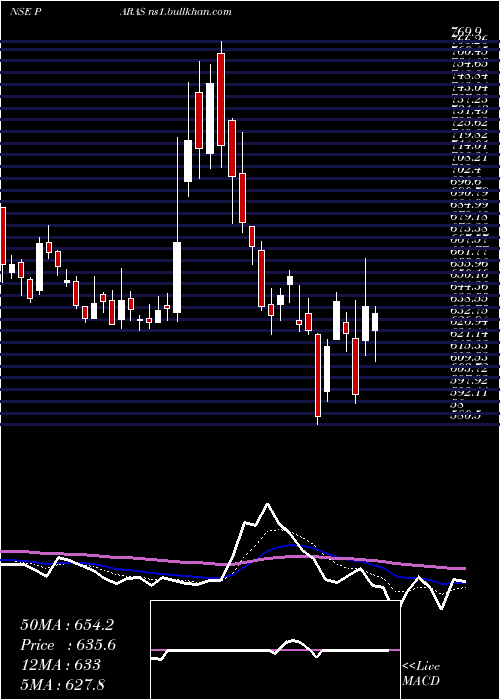Click the 644.36 price axis label
500x700 pixels.
[x=469, y=287]
